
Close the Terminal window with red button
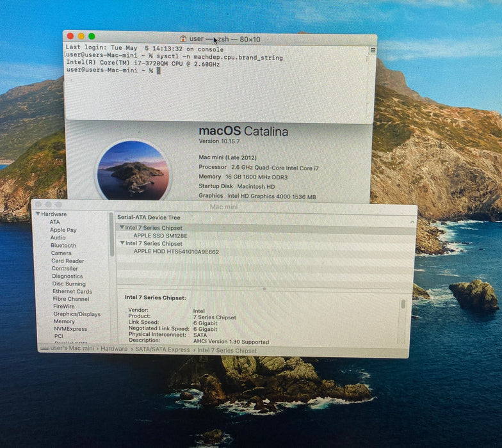tap(70, 36)
